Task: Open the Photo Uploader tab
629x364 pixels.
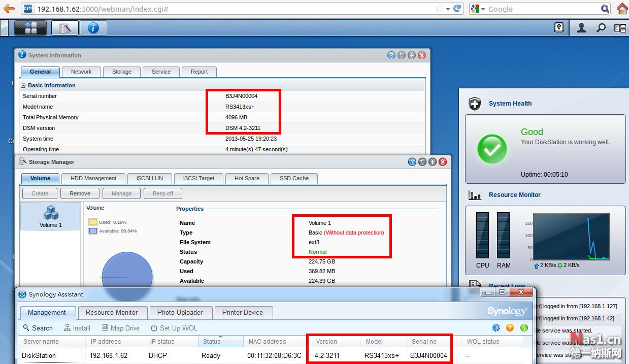Action: pos(180,312)
